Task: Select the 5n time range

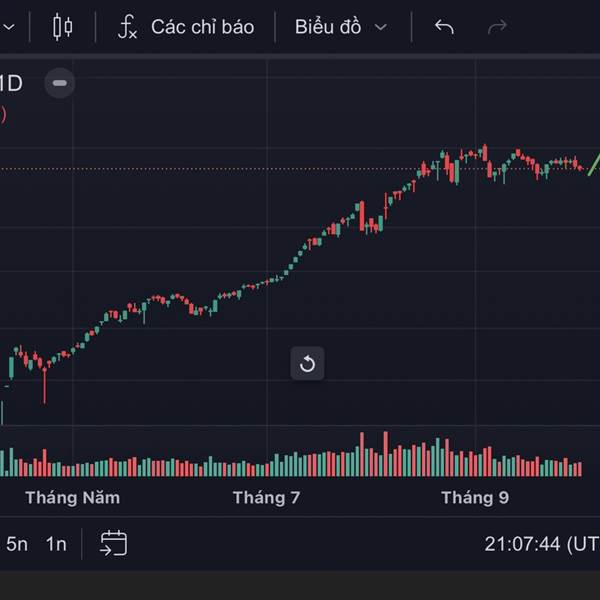Action: point(17,544)
